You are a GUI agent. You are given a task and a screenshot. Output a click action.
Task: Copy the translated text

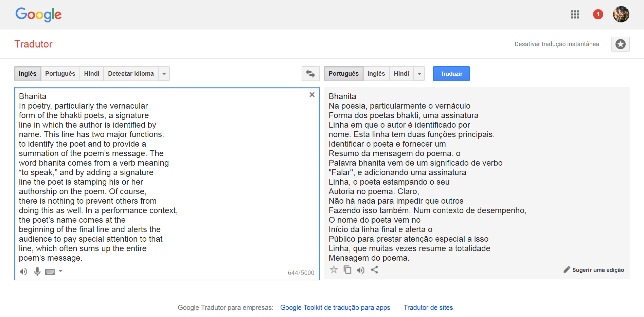347,270
